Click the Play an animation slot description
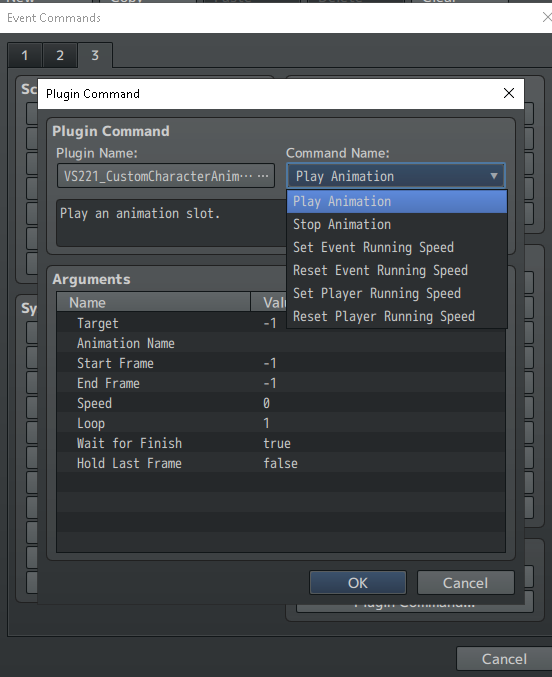Viewport: 552px width, 677px height. 140,213
